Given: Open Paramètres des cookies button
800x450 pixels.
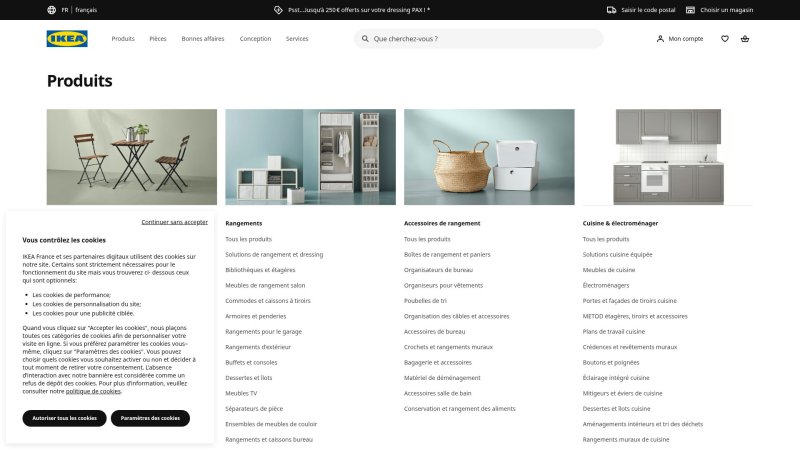Looking at the screenshot, I should pyautogui.click(x=150, y=418).
